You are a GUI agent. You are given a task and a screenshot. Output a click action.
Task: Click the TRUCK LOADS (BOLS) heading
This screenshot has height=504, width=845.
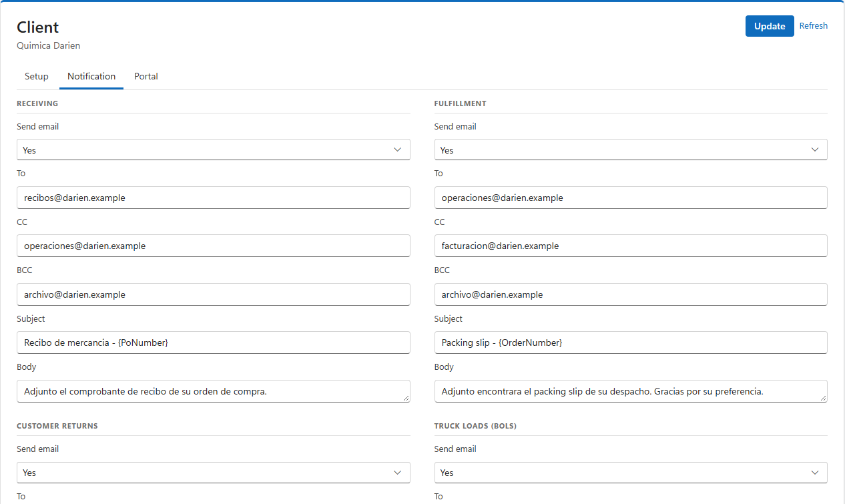click(475, 426)
